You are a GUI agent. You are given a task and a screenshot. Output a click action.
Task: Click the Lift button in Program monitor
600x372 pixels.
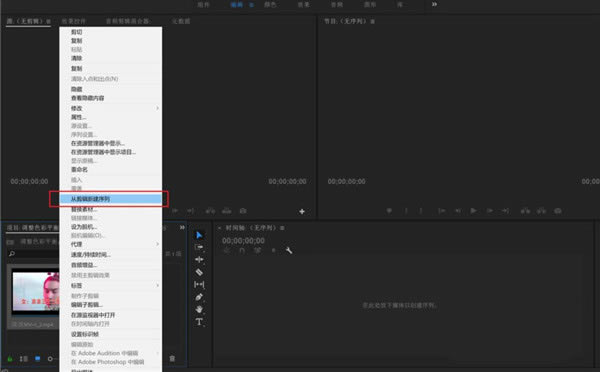coord(525,210)
